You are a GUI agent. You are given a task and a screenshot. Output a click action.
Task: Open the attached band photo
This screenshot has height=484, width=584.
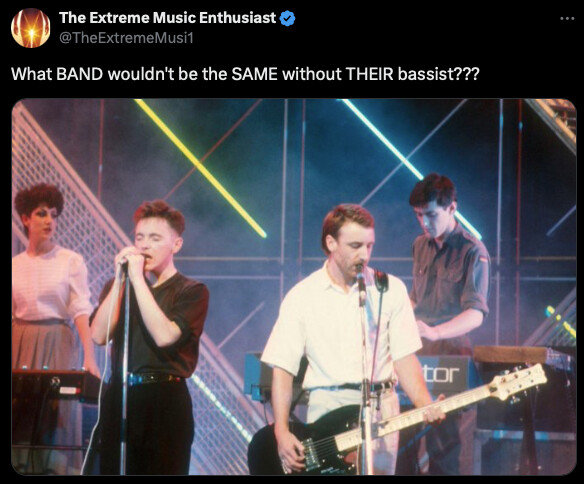294,287
